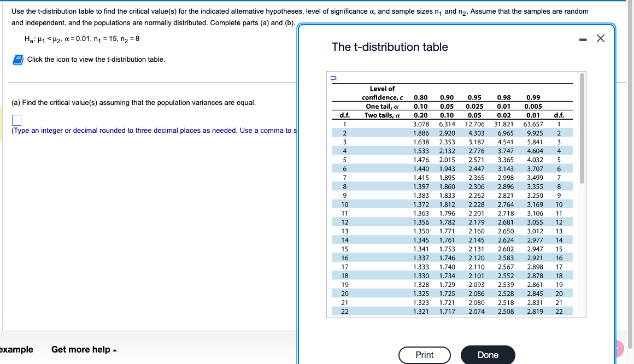Screen dimensions: 634x364
Task: Select table value 3.365 in row 5
Action: click(506, 160)
